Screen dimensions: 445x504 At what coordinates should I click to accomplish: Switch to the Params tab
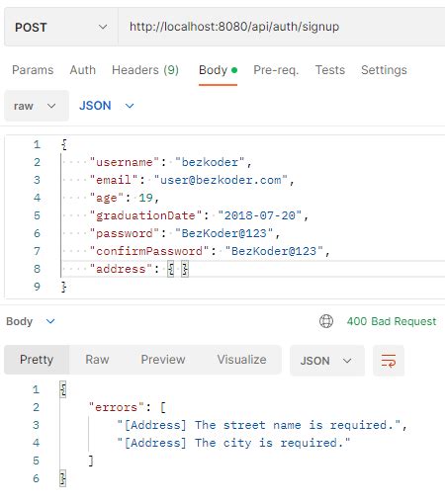coord(33,70)
